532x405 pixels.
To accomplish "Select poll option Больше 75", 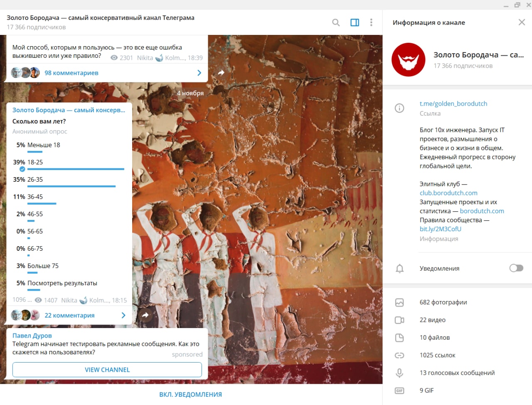I will (69, 267).
